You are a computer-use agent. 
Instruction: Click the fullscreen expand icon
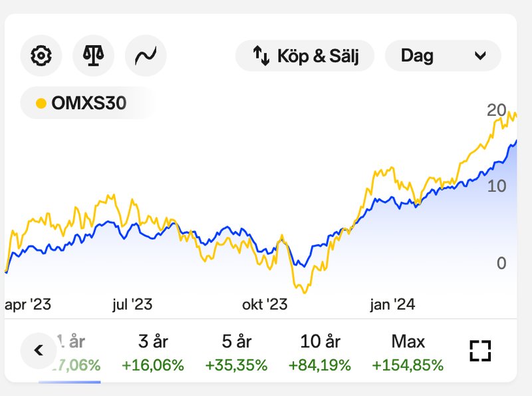(x=479, y=351)
